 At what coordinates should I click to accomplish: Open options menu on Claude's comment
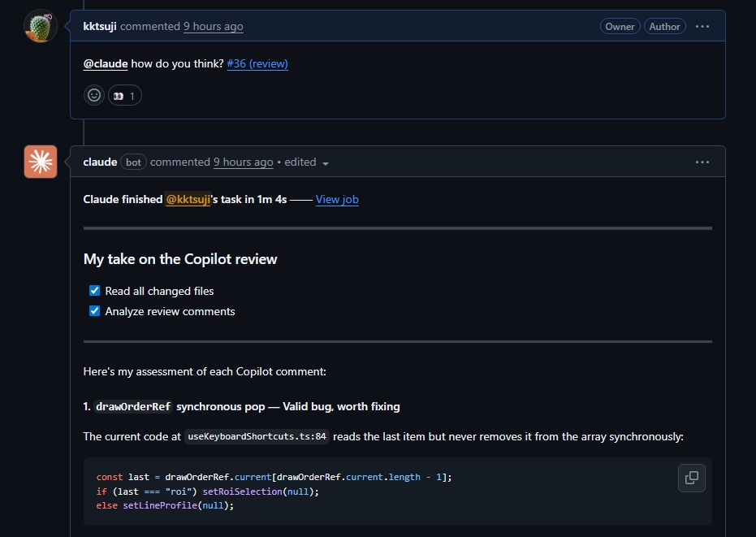pos(702,162)
